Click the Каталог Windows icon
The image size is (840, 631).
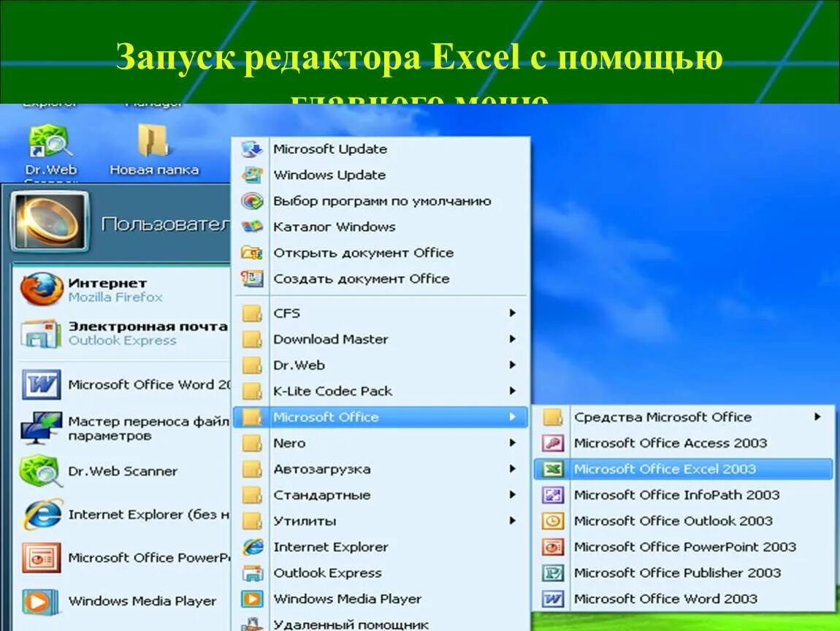pyautogui.click(x=252, y=226)
